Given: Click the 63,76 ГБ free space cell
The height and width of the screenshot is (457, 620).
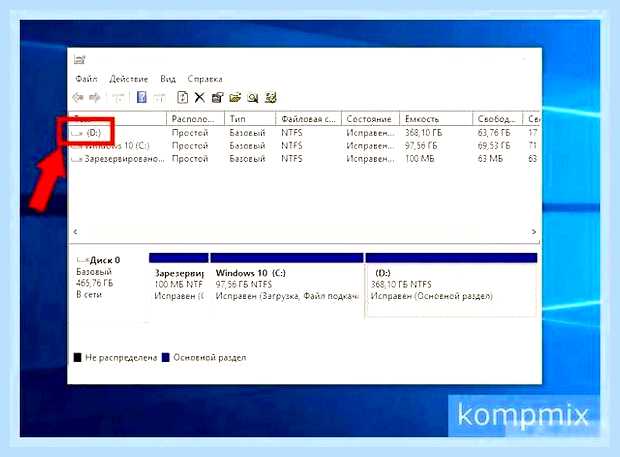Looking at the screenshot, I should tap(494, 133).
